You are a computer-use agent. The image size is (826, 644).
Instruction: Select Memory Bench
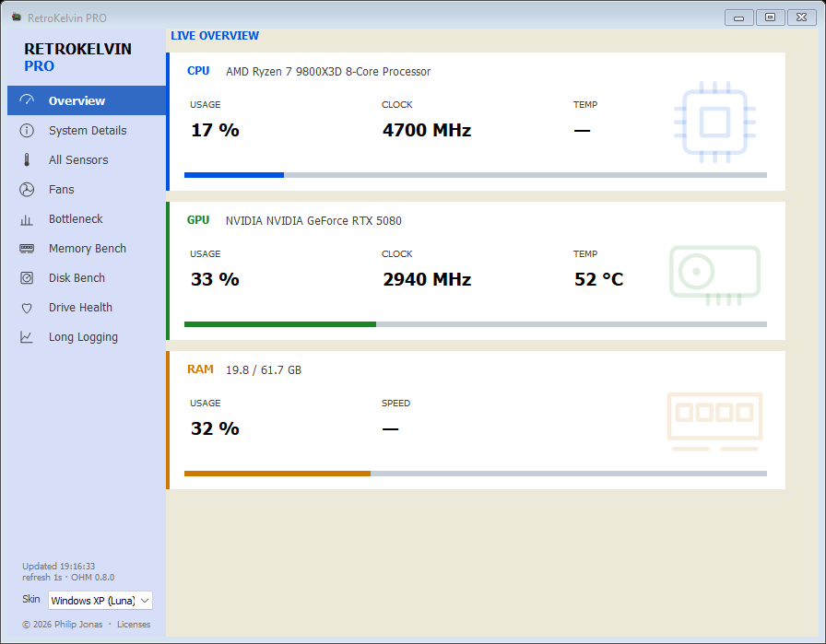click(87, 248)
